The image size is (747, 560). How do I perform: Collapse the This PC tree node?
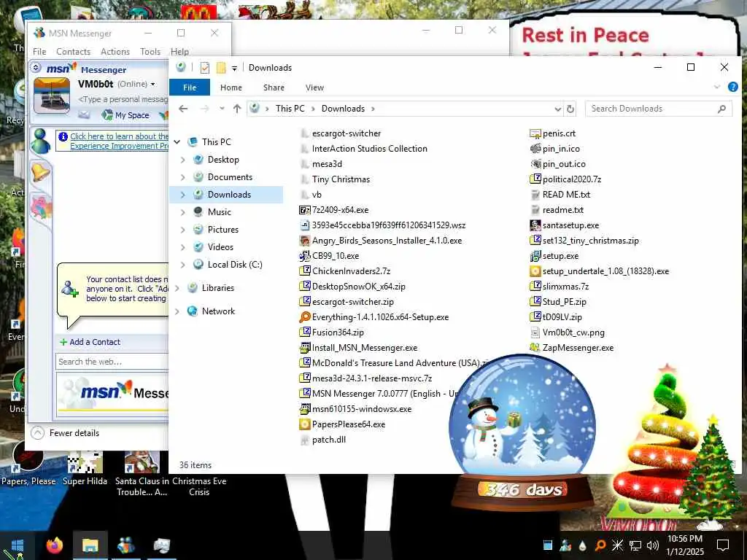coord(177,142)
